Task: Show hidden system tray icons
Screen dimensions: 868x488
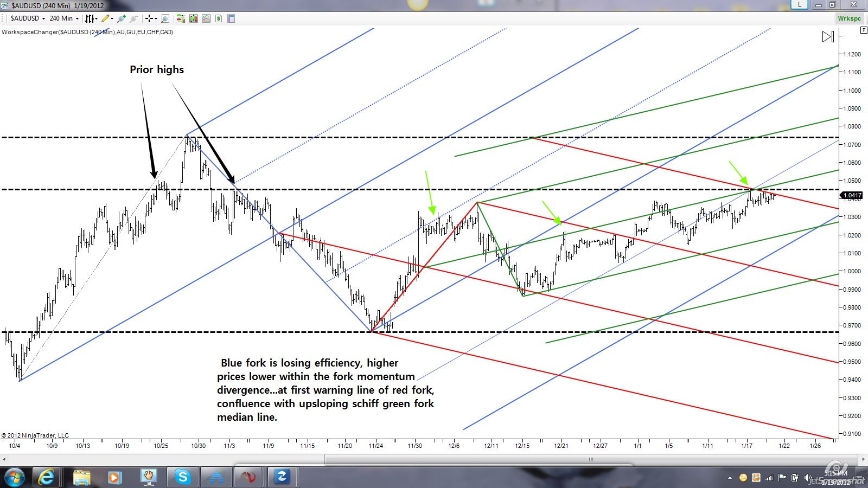Action: pyautogui.click(x=730, y=478)
